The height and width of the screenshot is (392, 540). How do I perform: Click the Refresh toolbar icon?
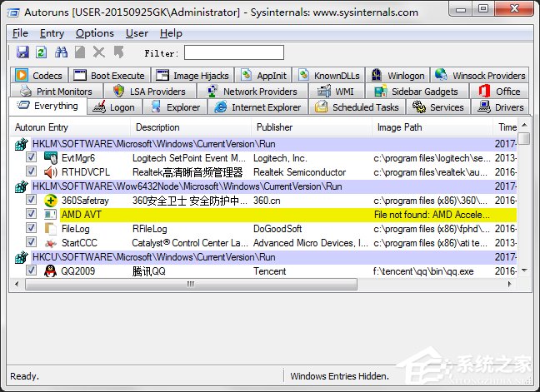41,52
